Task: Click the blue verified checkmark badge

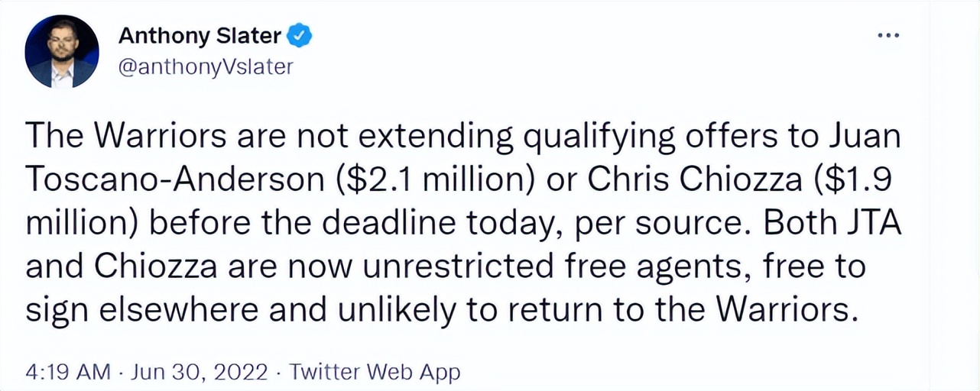Action: click(300, 35)
